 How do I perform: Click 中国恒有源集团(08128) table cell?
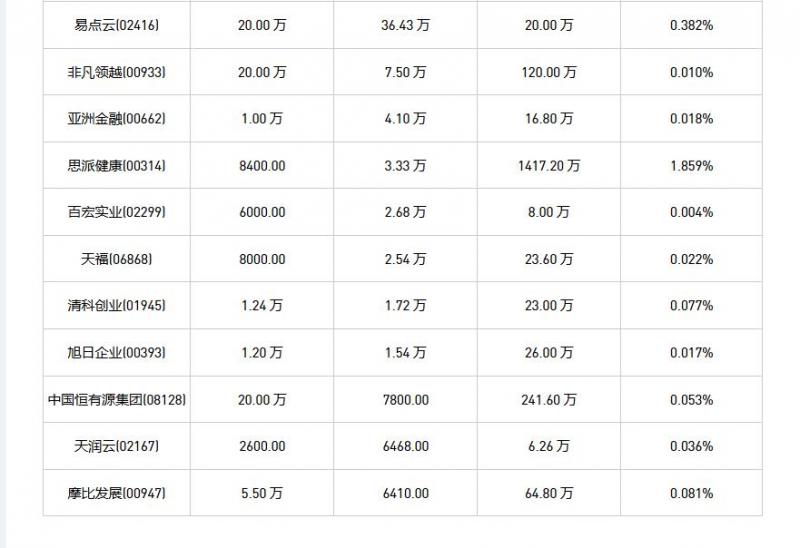coord(116,400)
